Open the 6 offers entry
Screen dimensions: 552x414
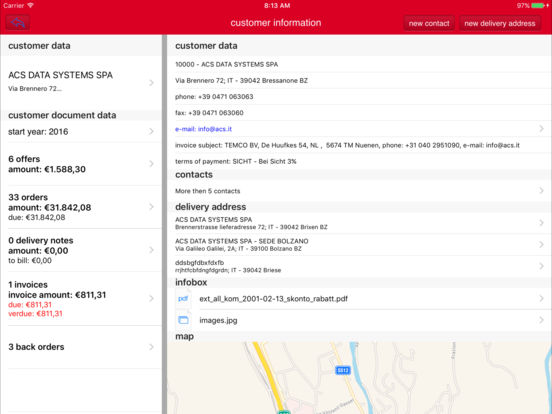pyautogui.click(x=81, y=164)
